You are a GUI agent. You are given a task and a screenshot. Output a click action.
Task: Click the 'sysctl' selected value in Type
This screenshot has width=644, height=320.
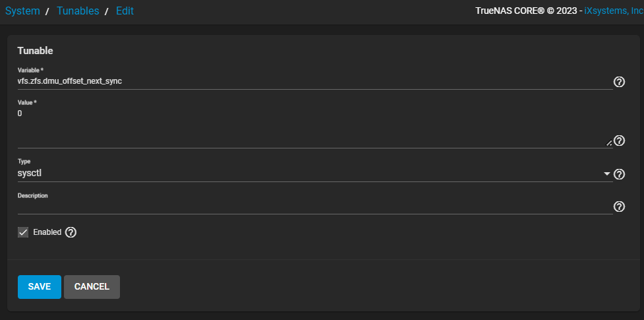30,174
